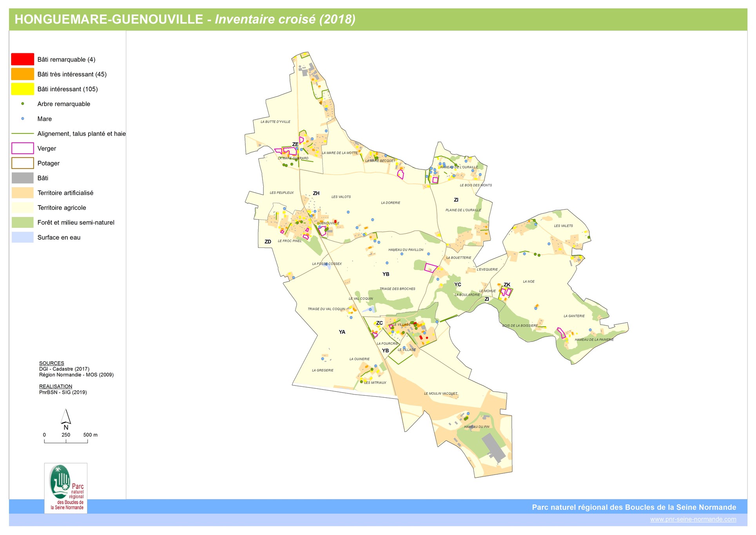This screenshot has width=756, height=535.
Task: Click the PLAINE DE L'OURAILLE label
Action: coord(463,210)
